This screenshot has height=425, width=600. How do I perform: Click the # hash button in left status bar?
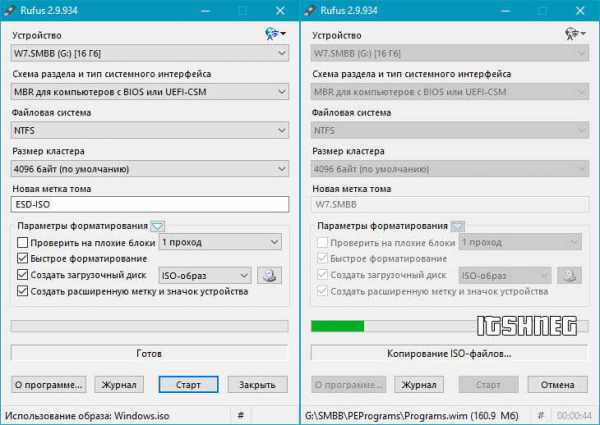[241, 415]
